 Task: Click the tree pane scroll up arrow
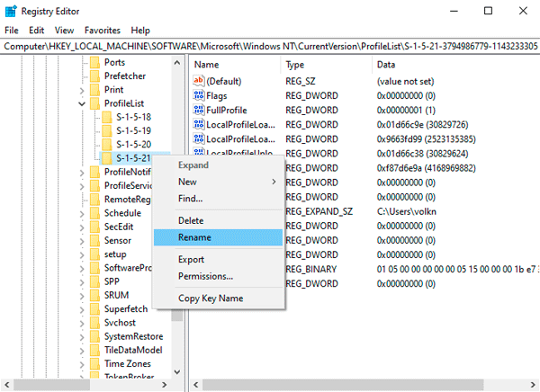177,63
